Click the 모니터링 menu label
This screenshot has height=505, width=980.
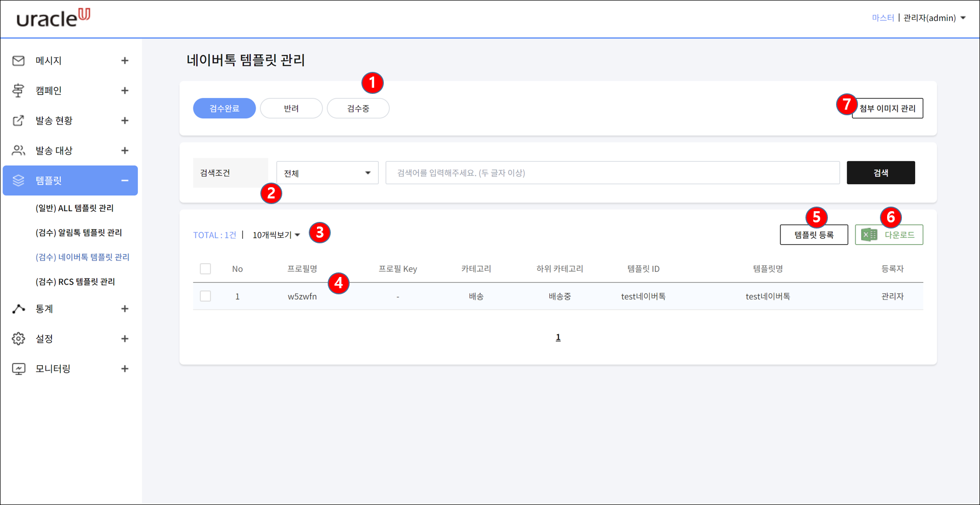53,369
